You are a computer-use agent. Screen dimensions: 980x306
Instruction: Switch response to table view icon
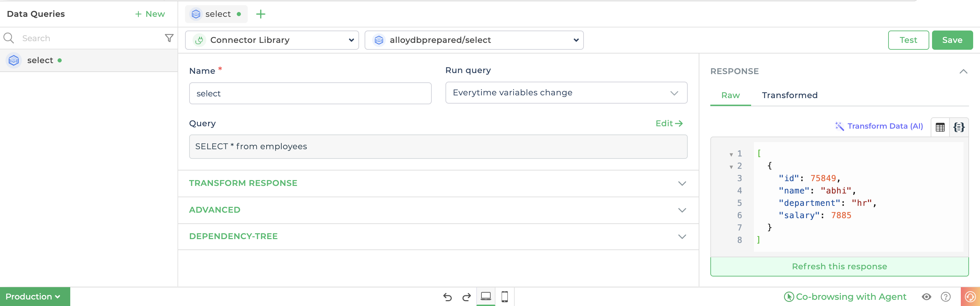coord(940,127)
